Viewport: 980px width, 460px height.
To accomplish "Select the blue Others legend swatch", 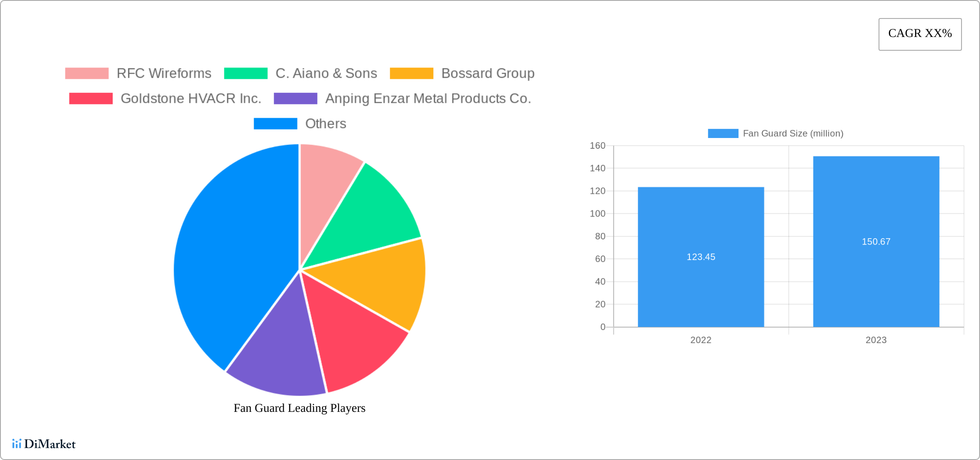I will pyautogui.click(x=276, y=124).
